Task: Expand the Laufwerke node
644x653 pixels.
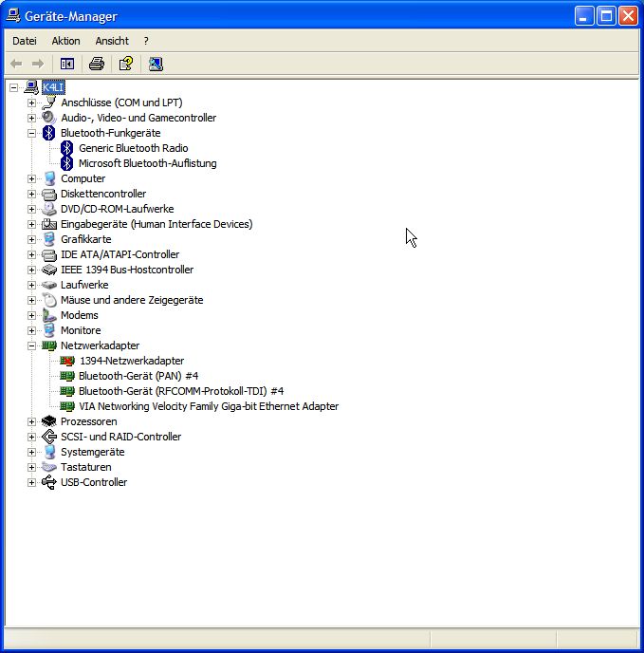Action: click(31, 285)
